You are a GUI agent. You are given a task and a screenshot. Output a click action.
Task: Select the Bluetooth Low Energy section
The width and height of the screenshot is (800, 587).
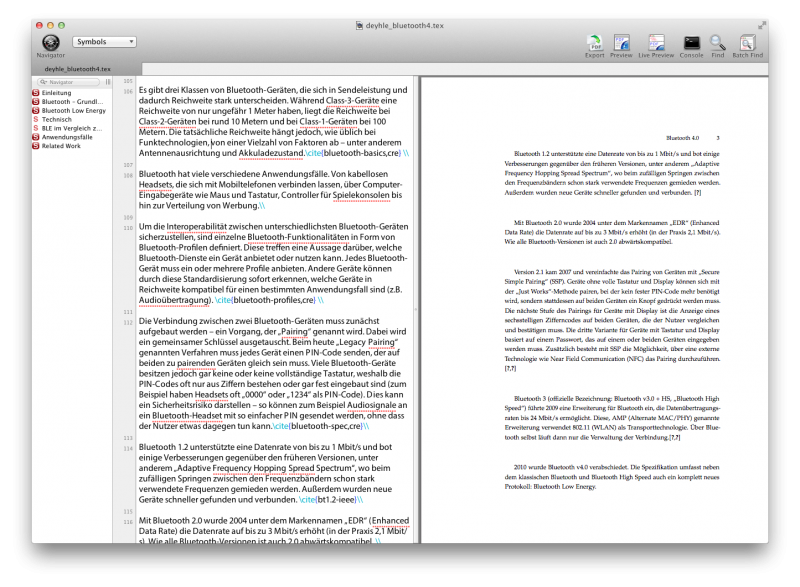[73, 110]
